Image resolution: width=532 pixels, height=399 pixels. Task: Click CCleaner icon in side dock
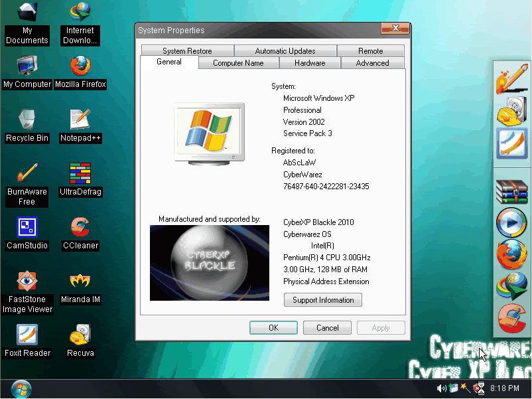click(x=512, y=319)
